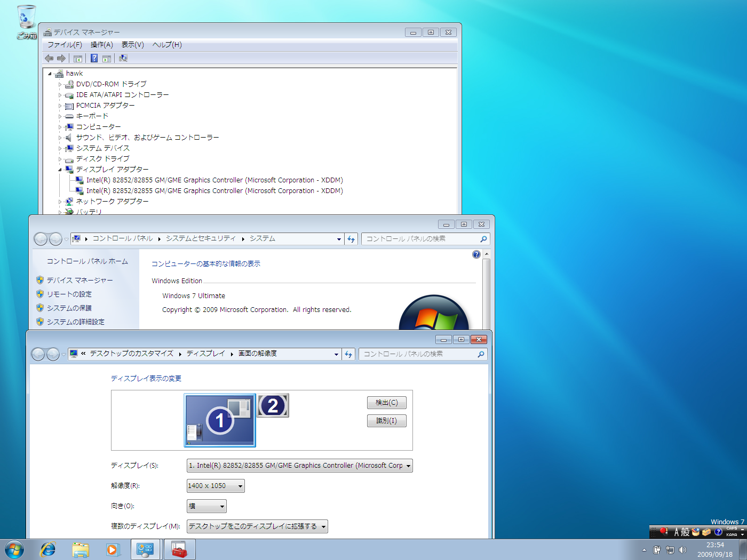Viewport: 747px width, 560px height.
Task: Select monitor 2 thumbnail in display preview
Action: (x=273, y=405)
